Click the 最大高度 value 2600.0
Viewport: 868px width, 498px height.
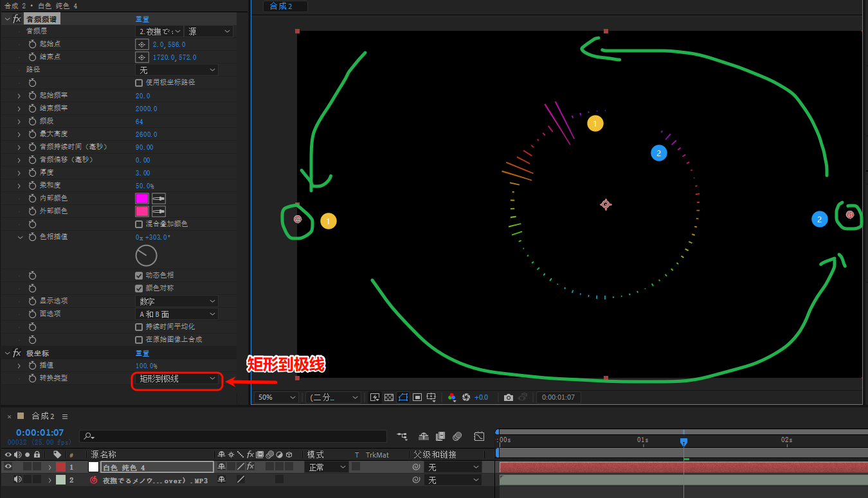pos(146,134)
